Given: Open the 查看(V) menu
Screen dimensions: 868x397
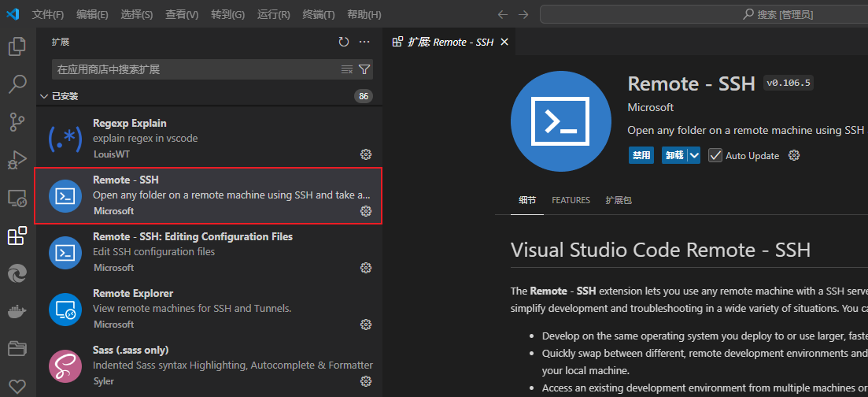Looking at the screenshot, I should [x=182, y=14].
